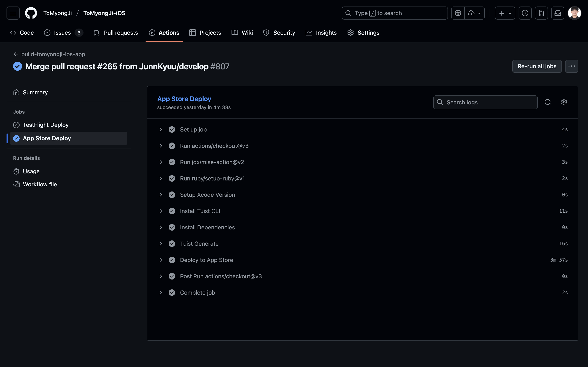Refresh the job logs
The image size is (588, 367).
click(x=547, y=102)
